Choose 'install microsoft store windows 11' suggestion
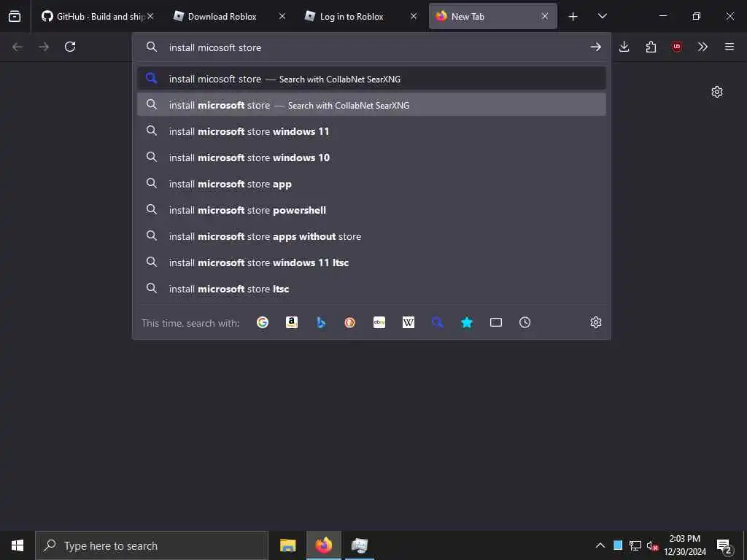747x560 pixels. 371,131
